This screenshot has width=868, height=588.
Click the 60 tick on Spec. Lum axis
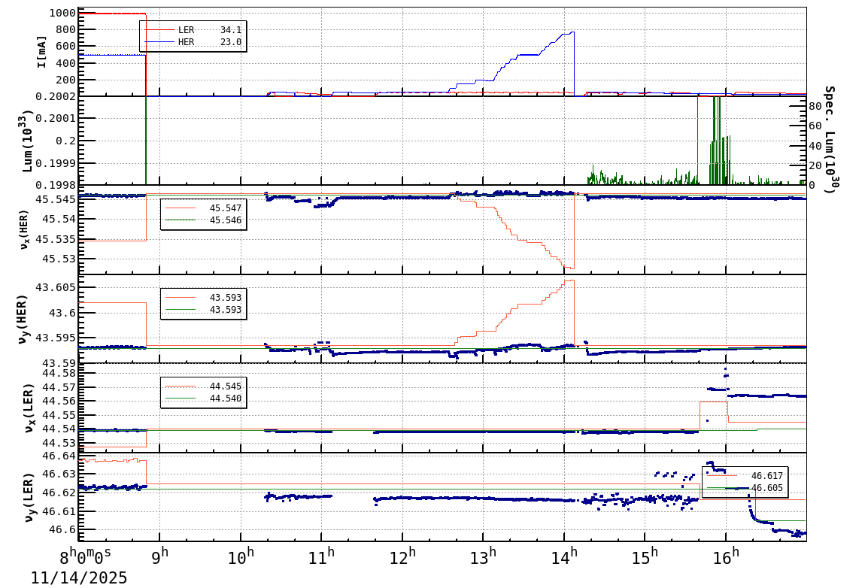click(815, 126)
